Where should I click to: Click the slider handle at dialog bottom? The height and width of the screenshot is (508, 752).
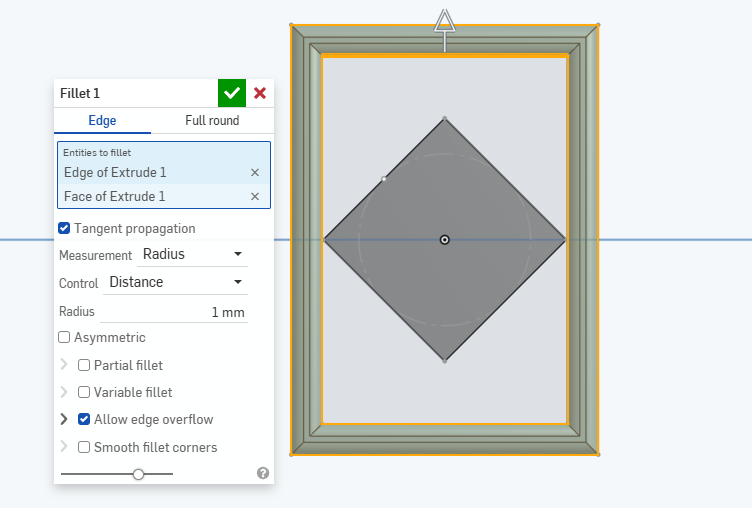(139, 474)
